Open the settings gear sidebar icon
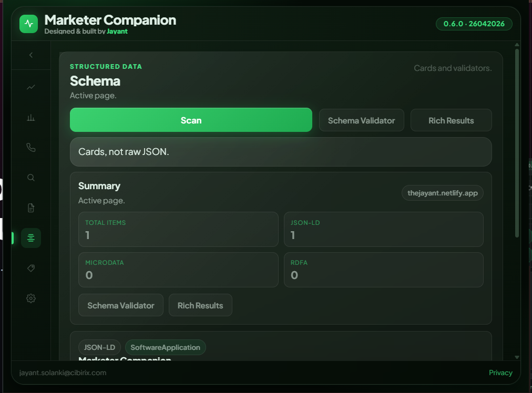Viewport: 532px width, 393px height. pos(31,298)
